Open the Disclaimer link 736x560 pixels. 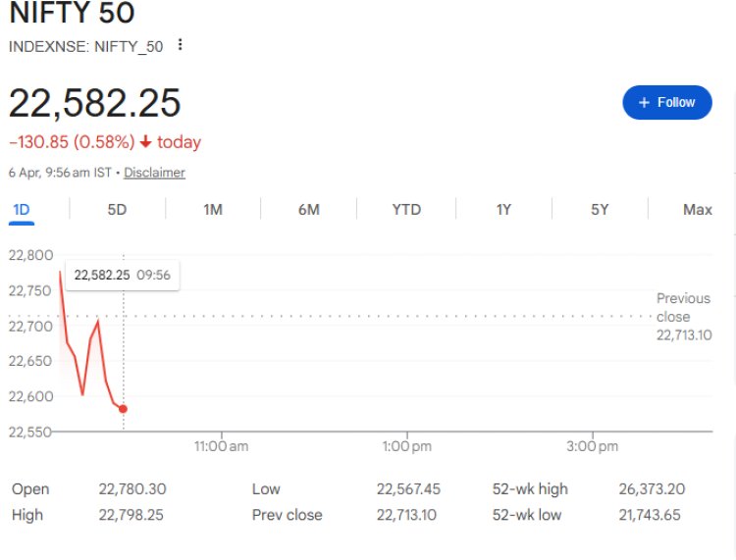[154, 173]
